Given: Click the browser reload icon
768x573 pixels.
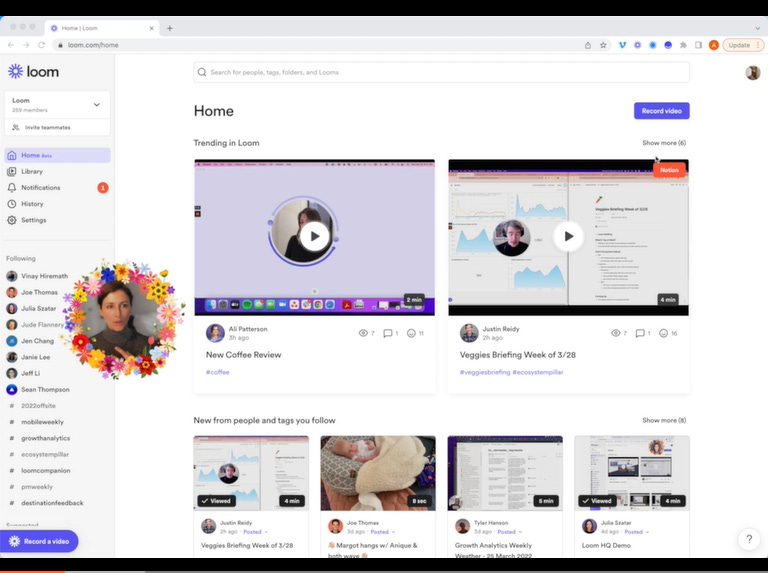Looking at the screenshot, I should [42, 45].
